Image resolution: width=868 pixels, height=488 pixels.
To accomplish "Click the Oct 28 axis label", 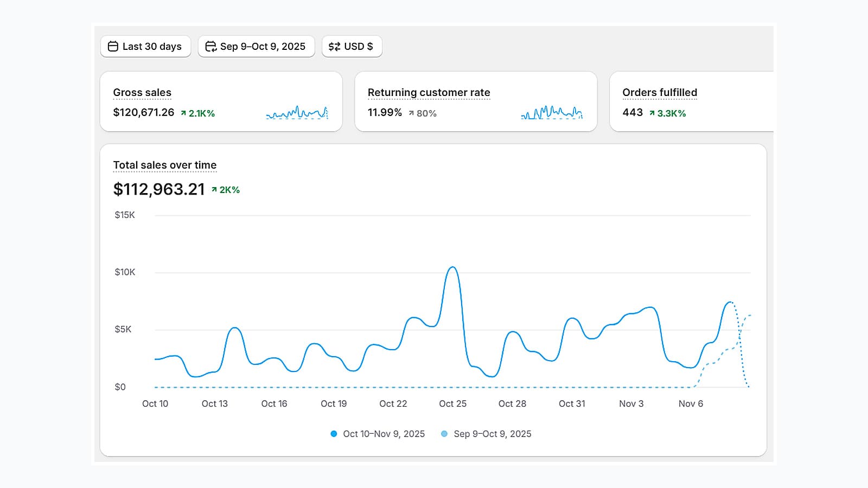I will coord(512,403).
